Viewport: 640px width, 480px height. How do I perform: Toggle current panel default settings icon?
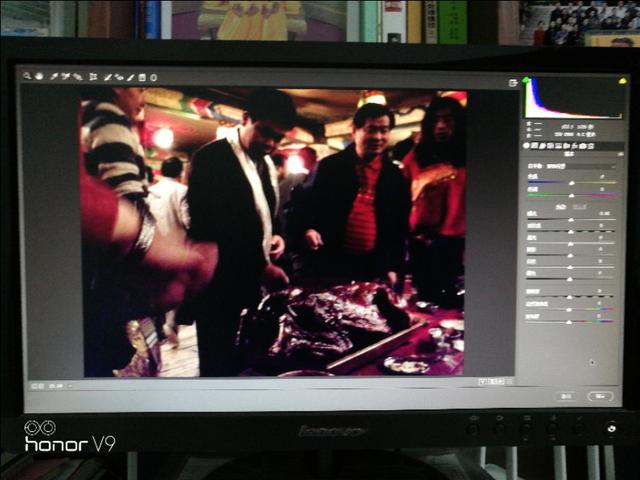coord(509,382)
